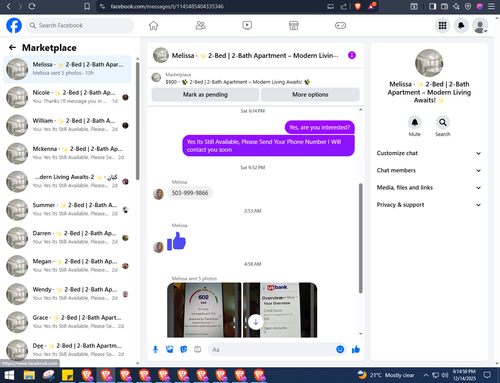The width and height of the screenshot is (500, 383).
Task: Open Facebook notifications bell in header
Action: click(461, 25)
